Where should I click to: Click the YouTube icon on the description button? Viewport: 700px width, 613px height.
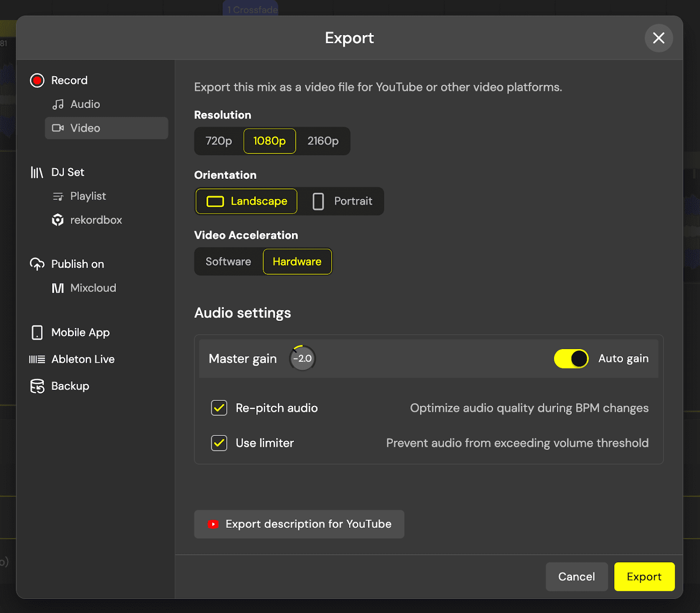coord(213,524)
